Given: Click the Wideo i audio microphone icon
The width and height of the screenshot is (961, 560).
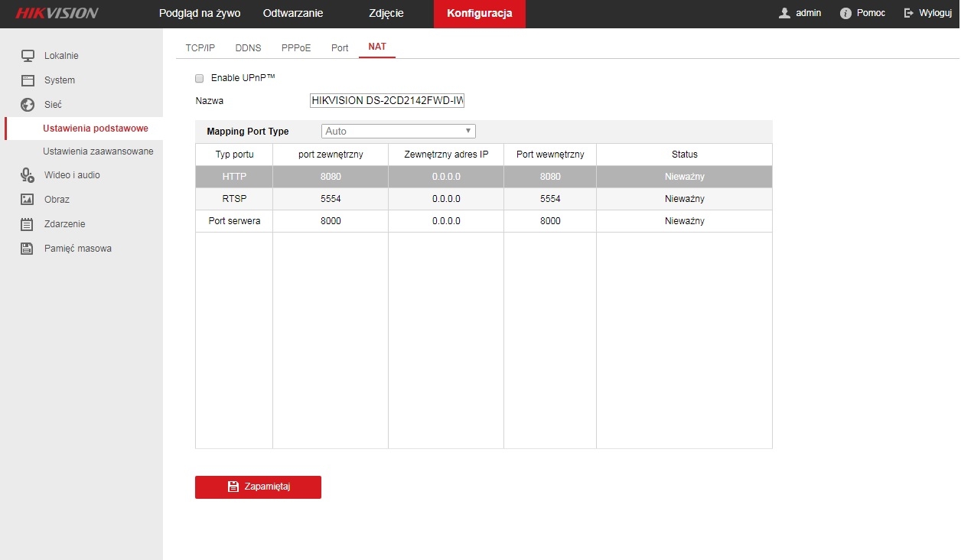Looking at the screenshot, I should [x=28, y=175].
